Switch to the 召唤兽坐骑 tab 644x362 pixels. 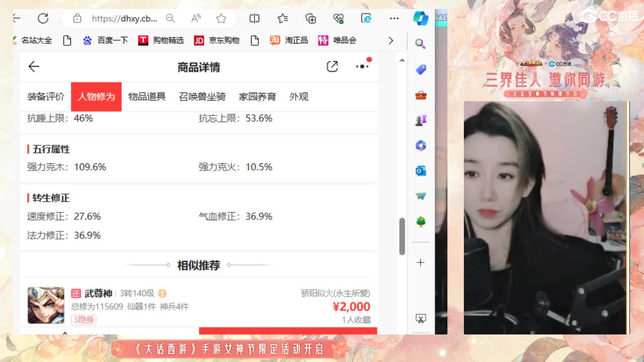(202, 97)
